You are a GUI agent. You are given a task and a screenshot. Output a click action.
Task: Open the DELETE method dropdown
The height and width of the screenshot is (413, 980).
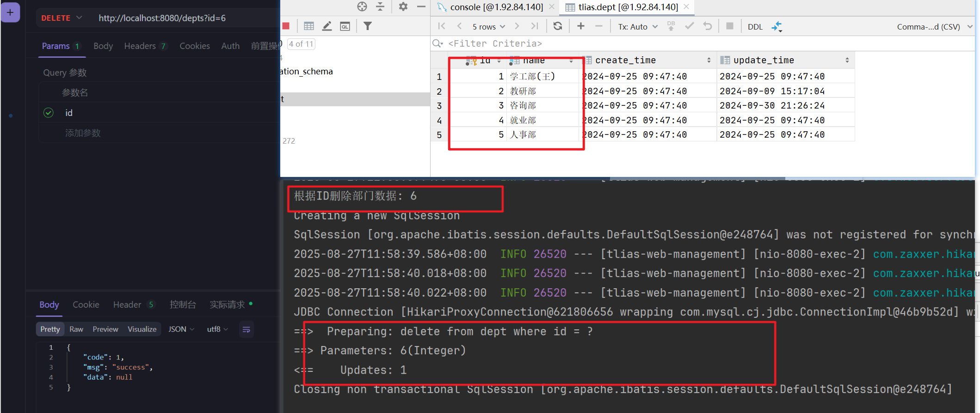coord(62,18)
